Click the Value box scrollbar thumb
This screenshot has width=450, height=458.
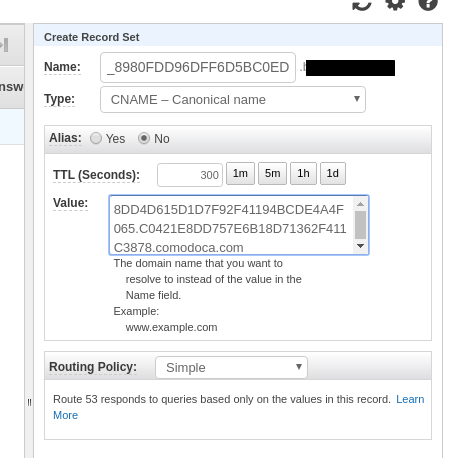pos(360,225)
